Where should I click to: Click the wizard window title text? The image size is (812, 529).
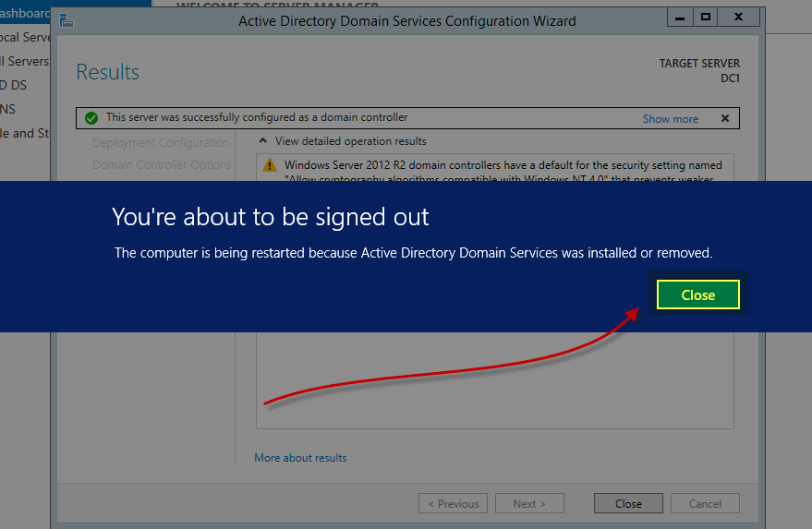pyautogui.click(x=407, y=21)
